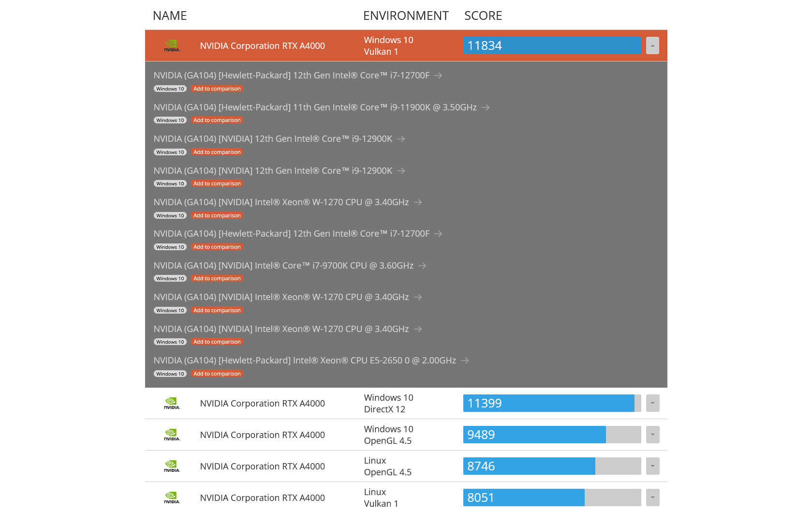812x513 pixels.
Task: Click NVIDIA logo in DirectX 12 row
Action: tap(172, 403)
